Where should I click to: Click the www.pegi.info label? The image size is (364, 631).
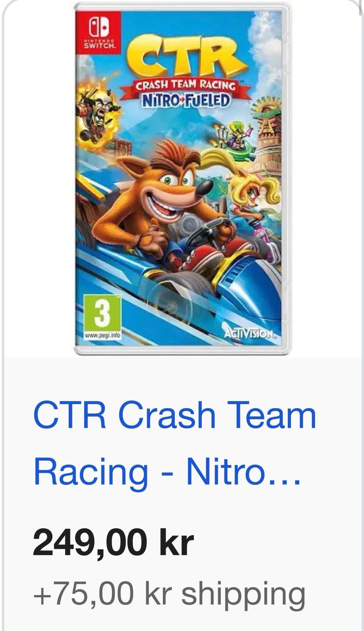100,336
